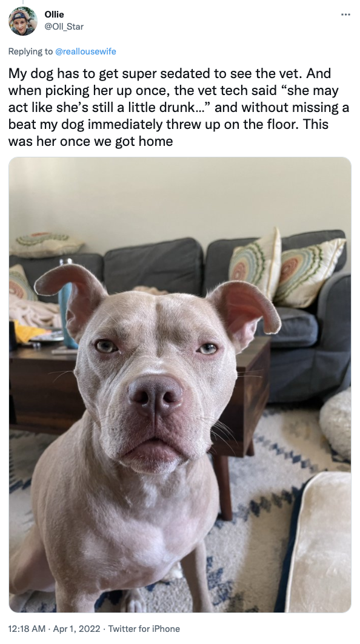Click the tweet text about the vet
Viewport: 360px width, 644px height.
click(179, 107)
